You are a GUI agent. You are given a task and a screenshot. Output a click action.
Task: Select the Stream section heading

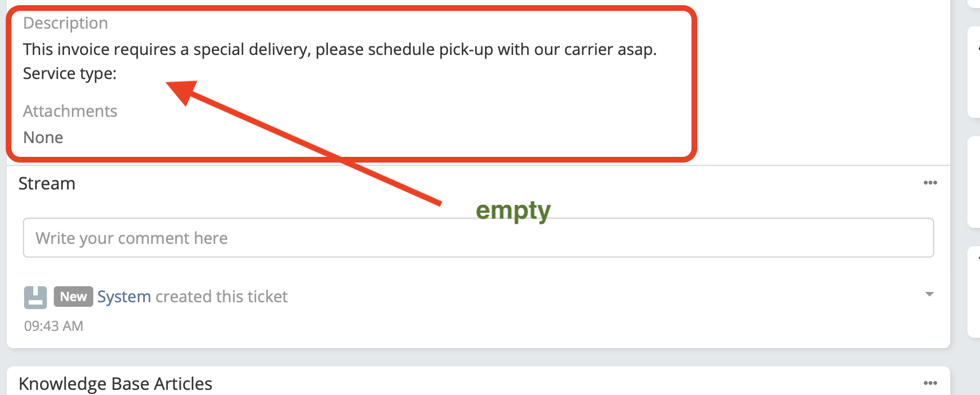pyautogui.click(x=47, y=184)
